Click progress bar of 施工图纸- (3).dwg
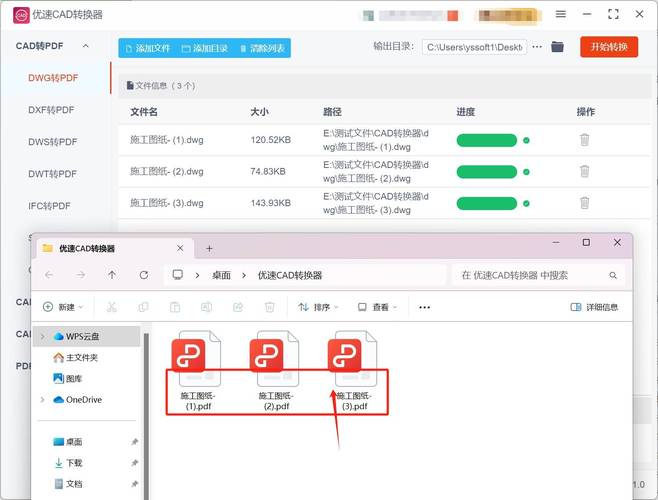The height and width of the screenshot is (500, 658). click(487, 204)
